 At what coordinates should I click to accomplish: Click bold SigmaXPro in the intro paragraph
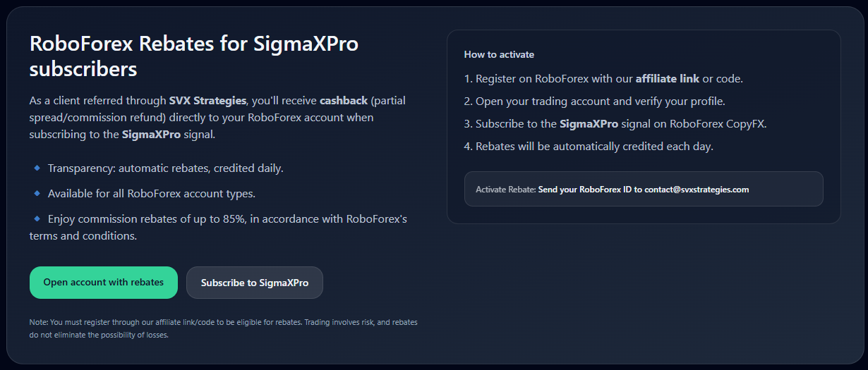point(151,135)
